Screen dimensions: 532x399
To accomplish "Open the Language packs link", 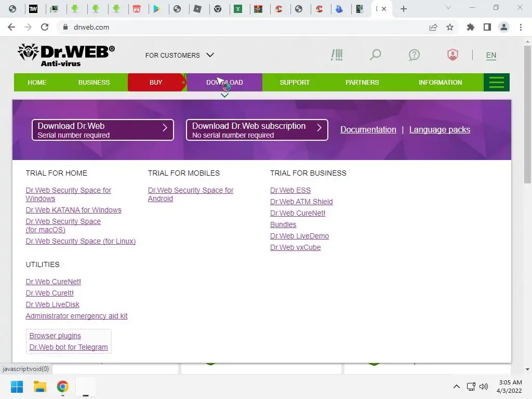I will click(440, 129).
